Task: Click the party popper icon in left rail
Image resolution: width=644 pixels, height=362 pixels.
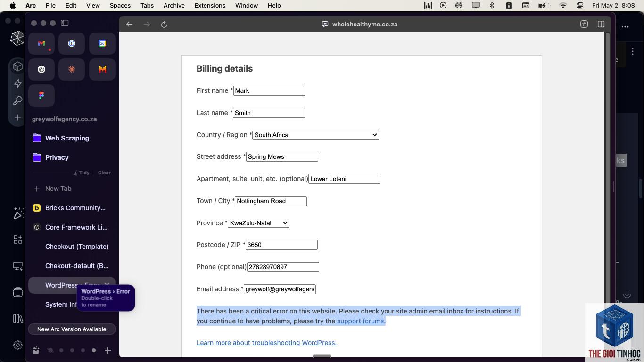Action: coord(18,213)
